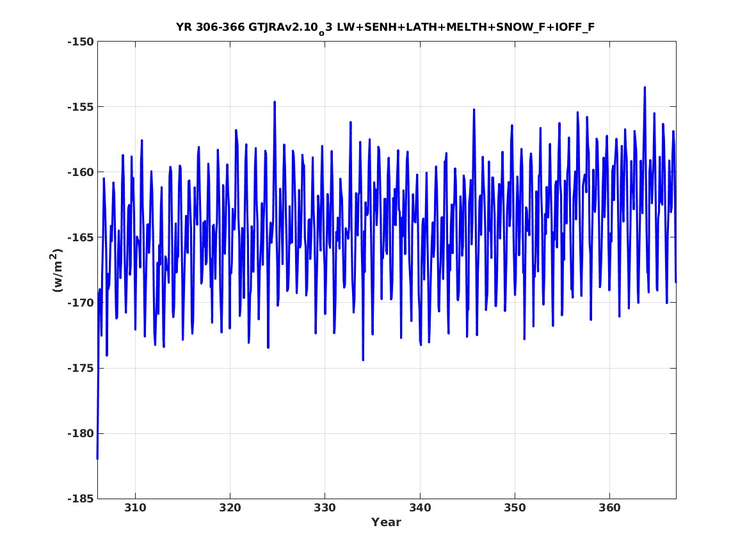Click the x-axis tick label '310'

(x=135, y=508)
